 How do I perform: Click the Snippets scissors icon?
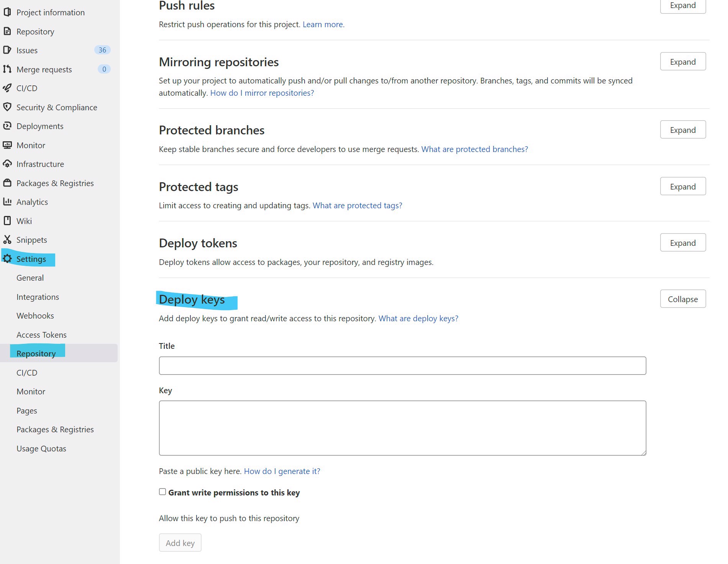7,240
